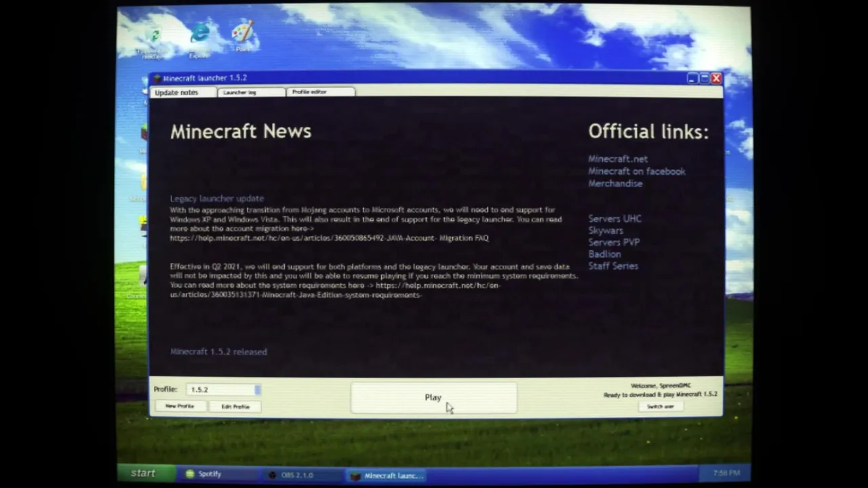Click the Legacy launcher update headline
Image resolution: width=868 pixels, height=488 pixels.
pos(217,199)
